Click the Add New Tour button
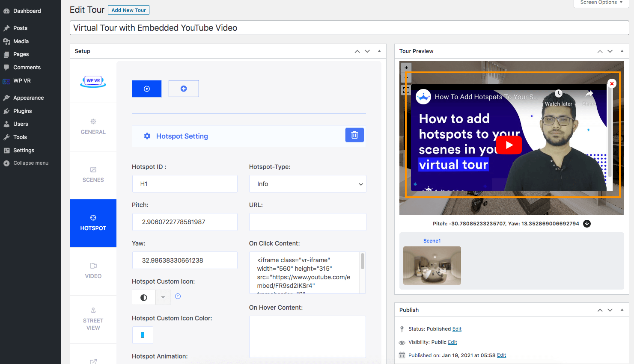 tap(128, 10)
